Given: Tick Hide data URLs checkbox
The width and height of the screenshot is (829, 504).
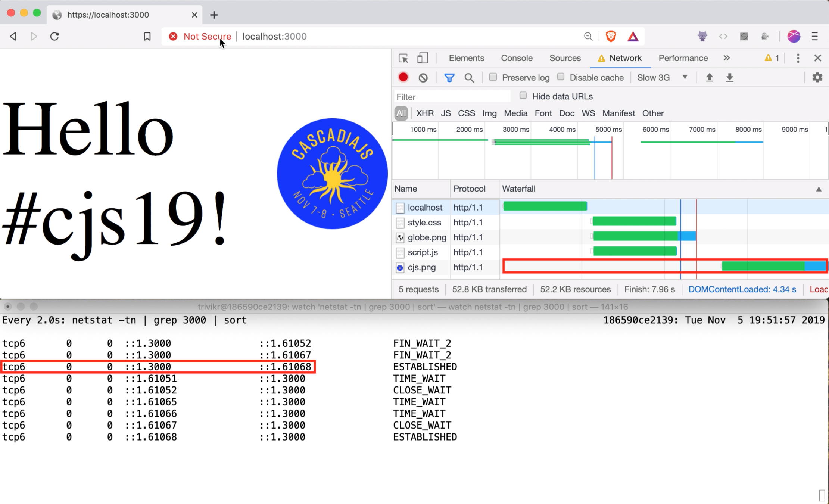Looking at the screenshot, I should pyautogui.click(x=523, y=96).
